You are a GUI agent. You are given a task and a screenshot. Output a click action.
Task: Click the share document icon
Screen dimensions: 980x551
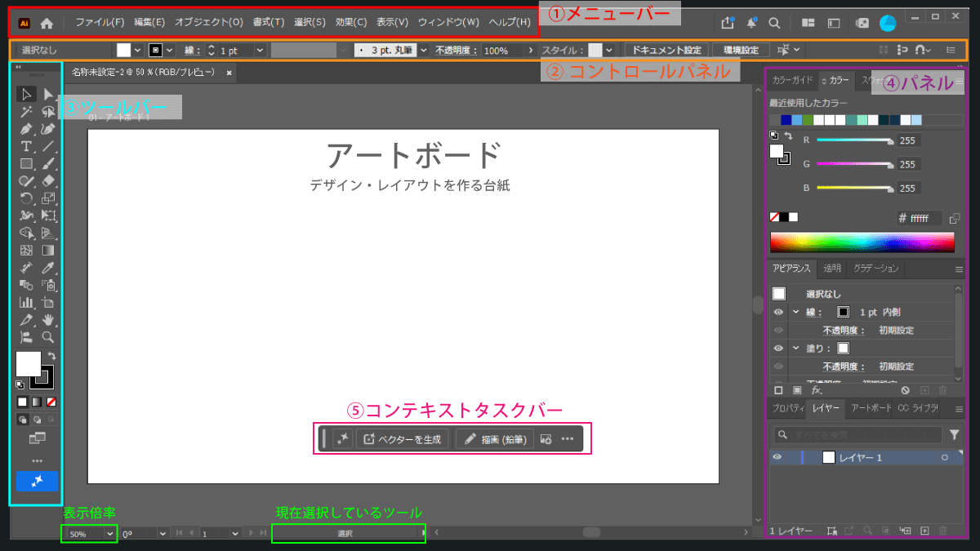tap(728, 24)
